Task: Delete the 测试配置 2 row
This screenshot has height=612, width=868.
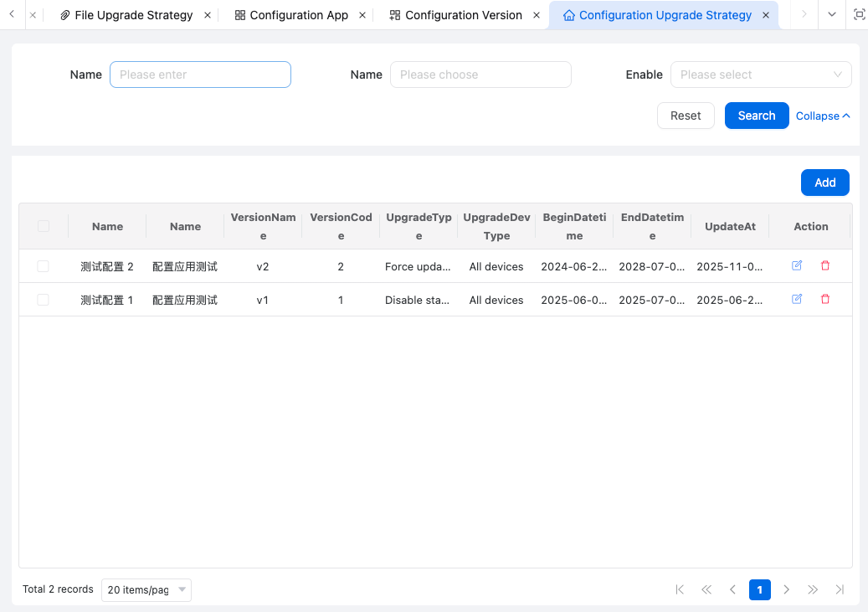Action: 825,265
